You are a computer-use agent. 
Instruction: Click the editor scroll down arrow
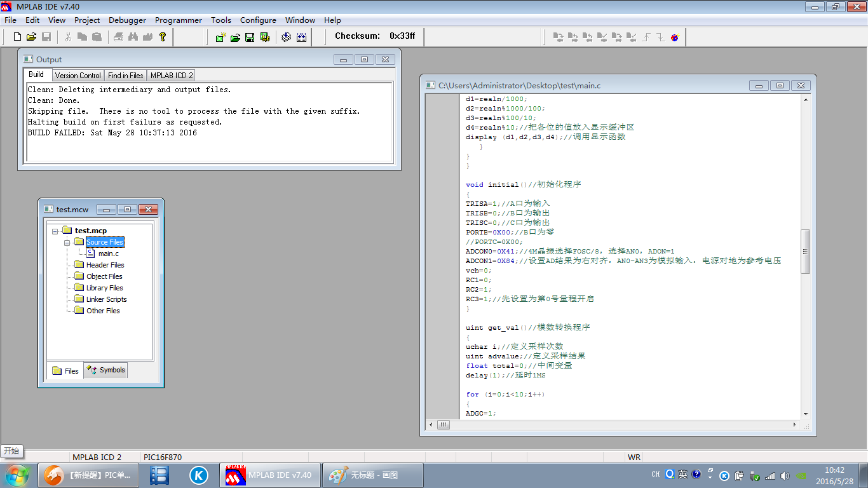click(805, 414)
